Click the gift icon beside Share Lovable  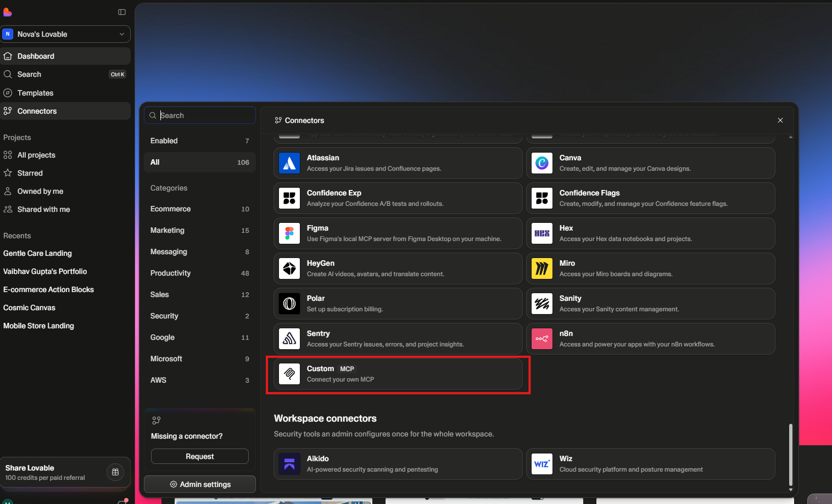115,472
